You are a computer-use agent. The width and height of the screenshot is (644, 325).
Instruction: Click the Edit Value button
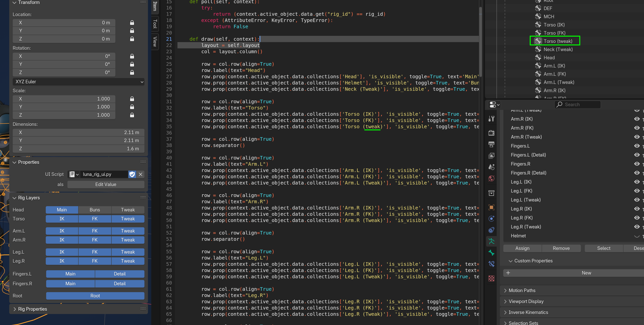(x=106, y=185)
